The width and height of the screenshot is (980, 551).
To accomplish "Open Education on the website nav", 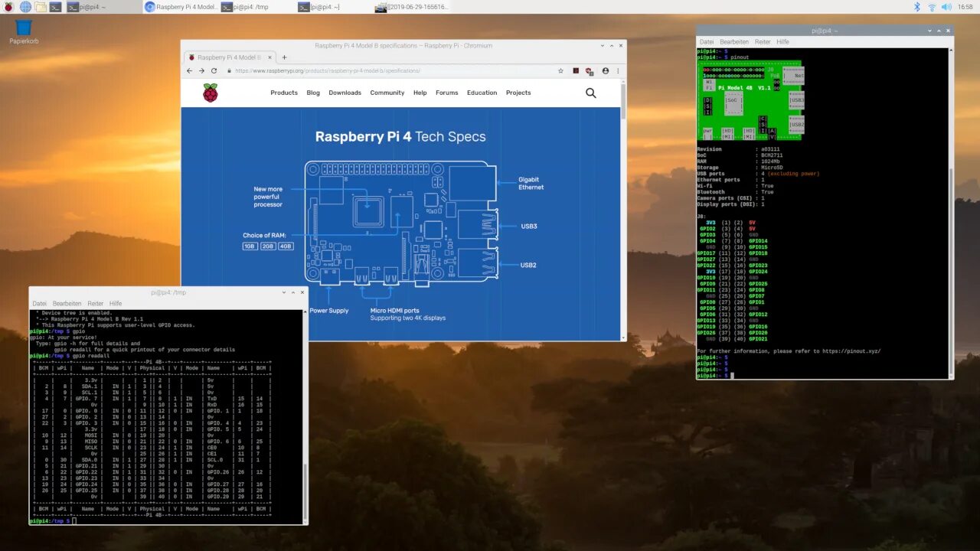I will (x=482, y=93).
